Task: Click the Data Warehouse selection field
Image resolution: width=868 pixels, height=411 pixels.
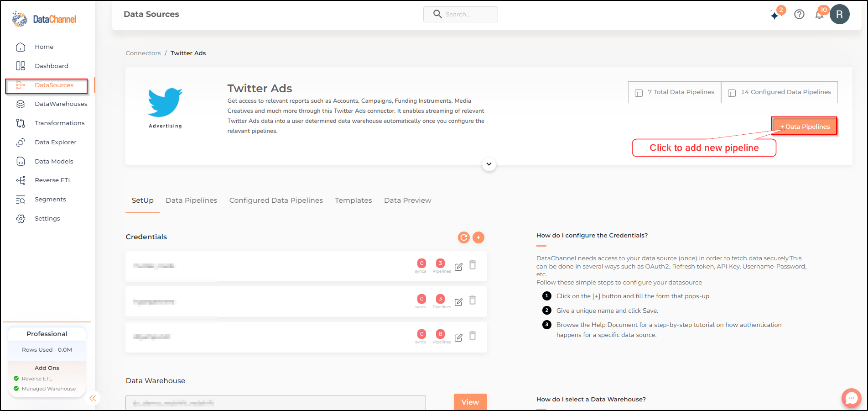Action: pos(275,403)
